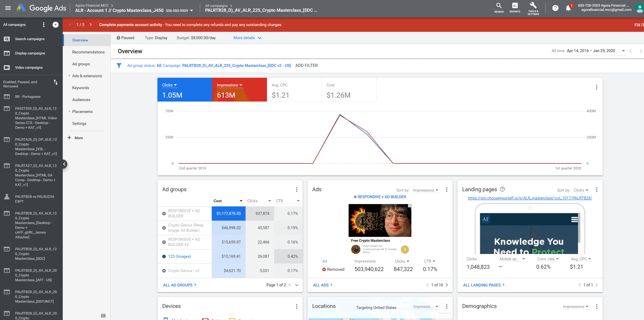
Task: Click ADD FILTER
Action: point(306,65)
